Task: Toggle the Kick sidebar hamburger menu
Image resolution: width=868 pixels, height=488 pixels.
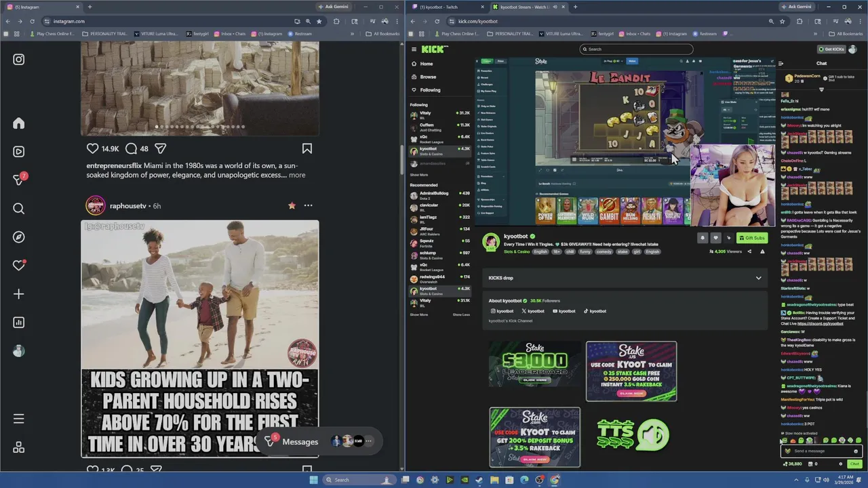Action: (414, 49)
